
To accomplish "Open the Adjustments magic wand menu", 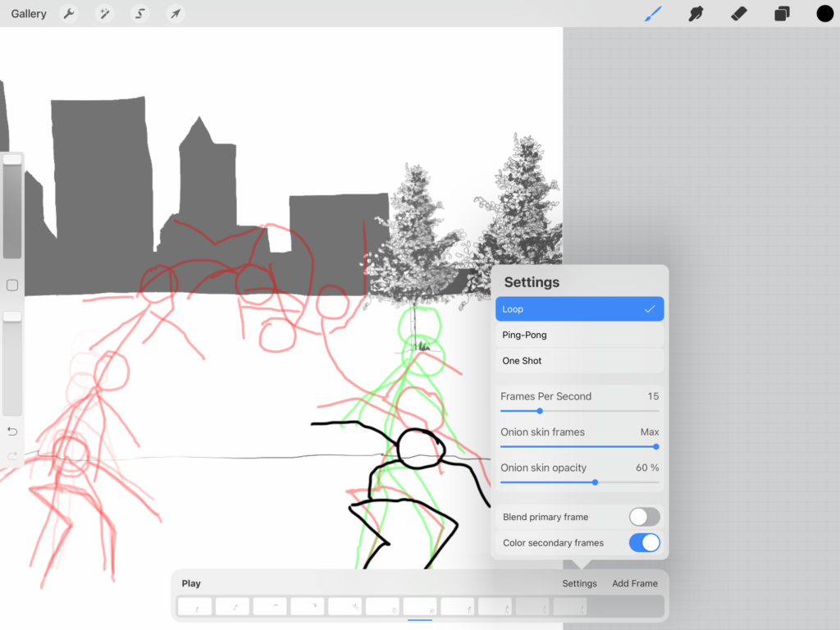I will point(103,13).
